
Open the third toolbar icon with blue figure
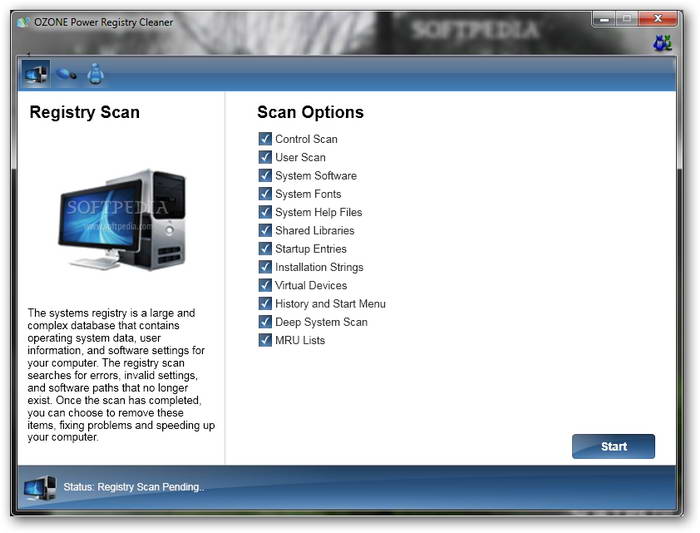tap(96, 74)
